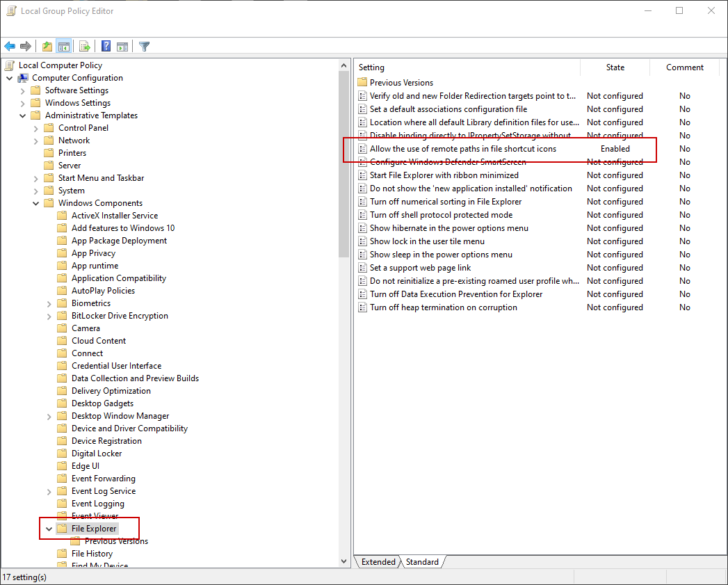Click the Forward arrow toolbar icon
Viewport: 728px width, 585px height.
(26, 46)
